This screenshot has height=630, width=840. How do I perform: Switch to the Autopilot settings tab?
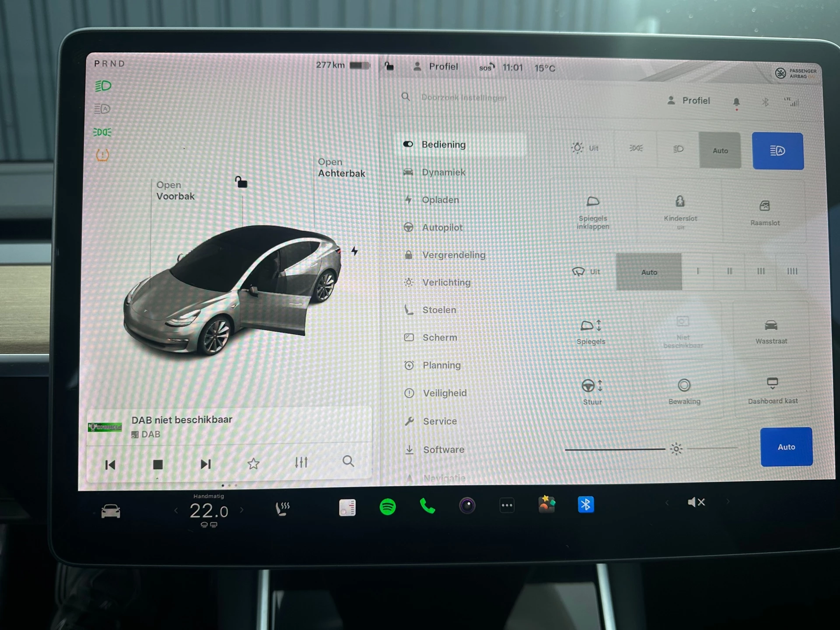click(x=442, y=227)
